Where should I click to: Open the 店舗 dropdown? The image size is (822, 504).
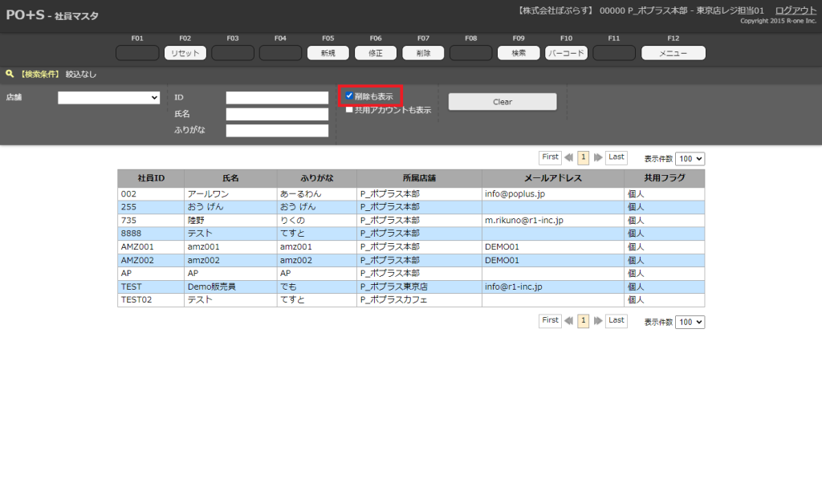pyautogui.click(x=109, y=97)
